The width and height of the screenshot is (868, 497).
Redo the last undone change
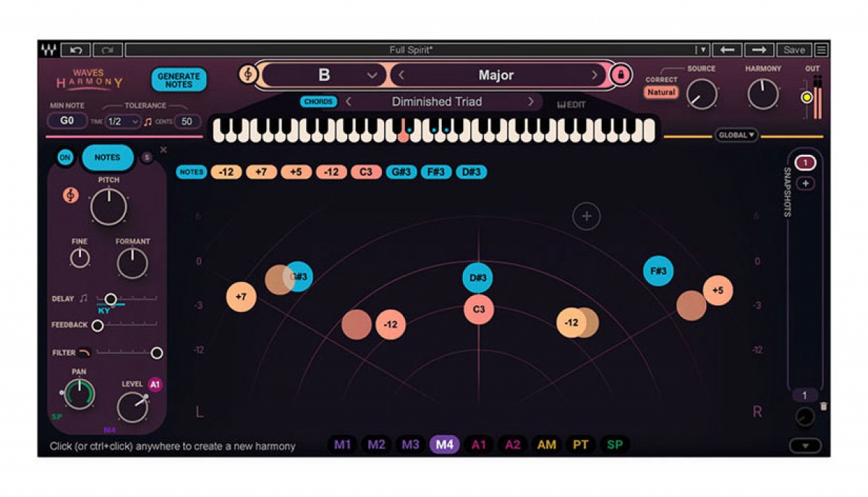coord(108,50)
